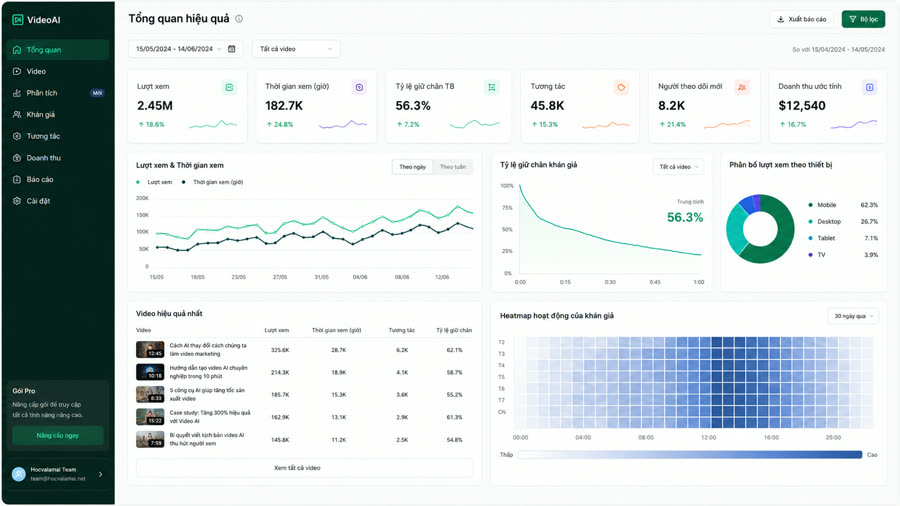Click the Xuất báo cáo button
This screenshot has height=506, width=900.
click(x=801, y=19)
